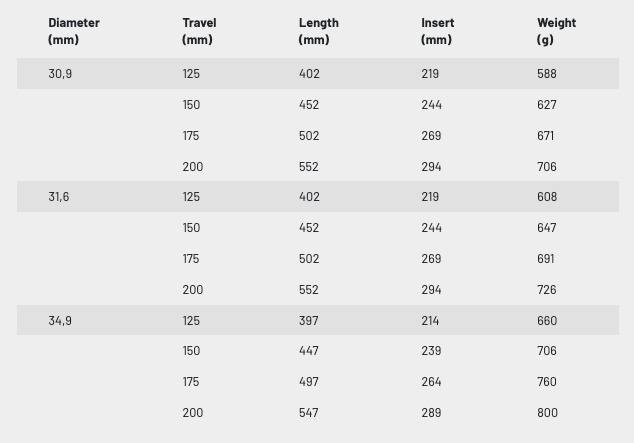This screenshot has height=443, width=634.
Task: Click the 547 length value
Action: (309, 413)
